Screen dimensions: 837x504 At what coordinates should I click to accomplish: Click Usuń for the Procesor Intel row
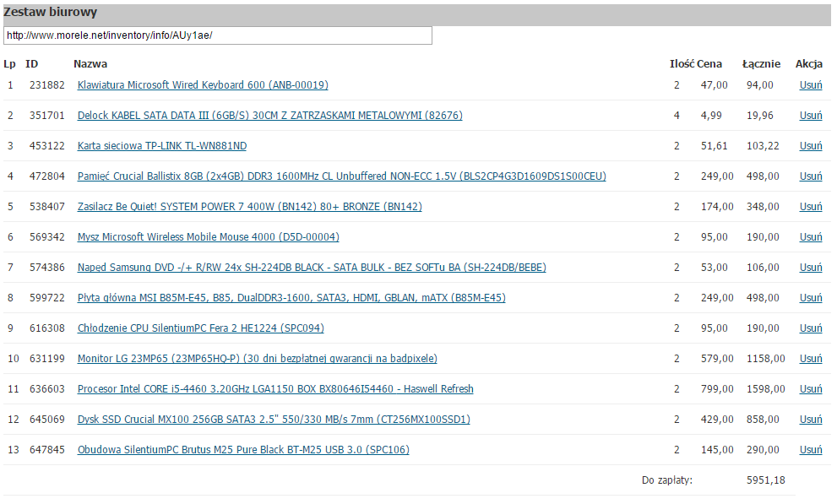click(x=810, y=389)
